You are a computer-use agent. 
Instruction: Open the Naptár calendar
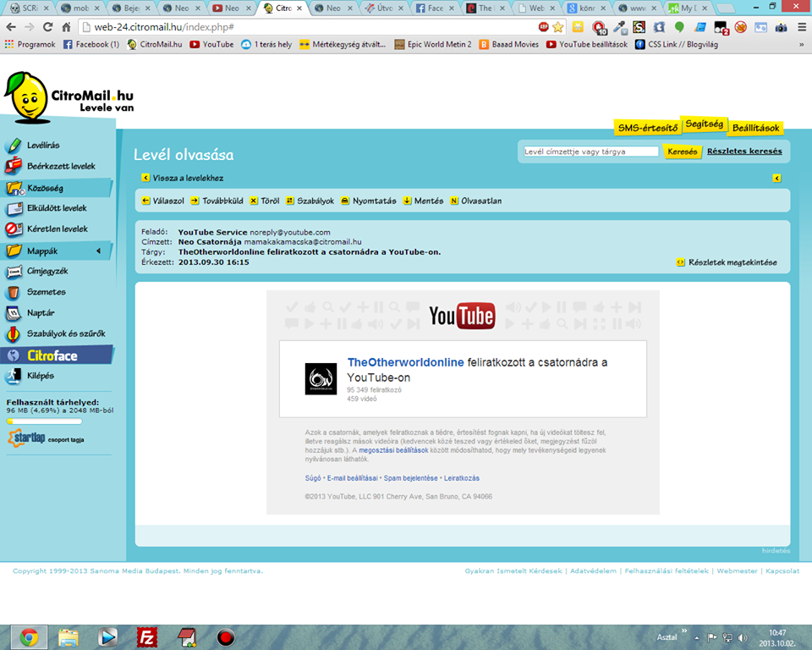(41, 313)
